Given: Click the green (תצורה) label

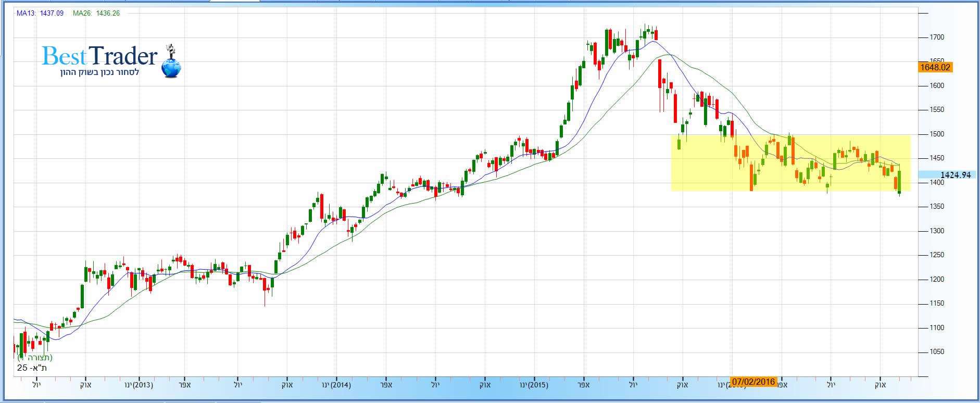Looking at the screenshot, I should coord(35,358).
